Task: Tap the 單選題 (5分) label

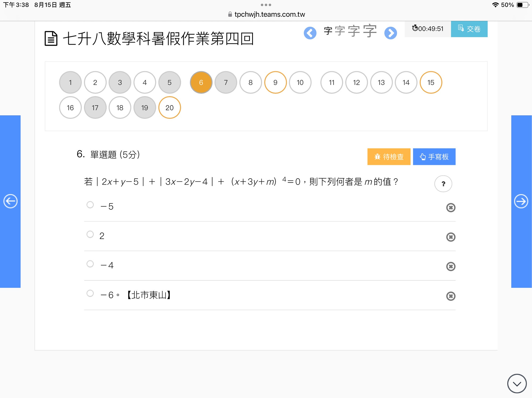Action: (115, 154)
